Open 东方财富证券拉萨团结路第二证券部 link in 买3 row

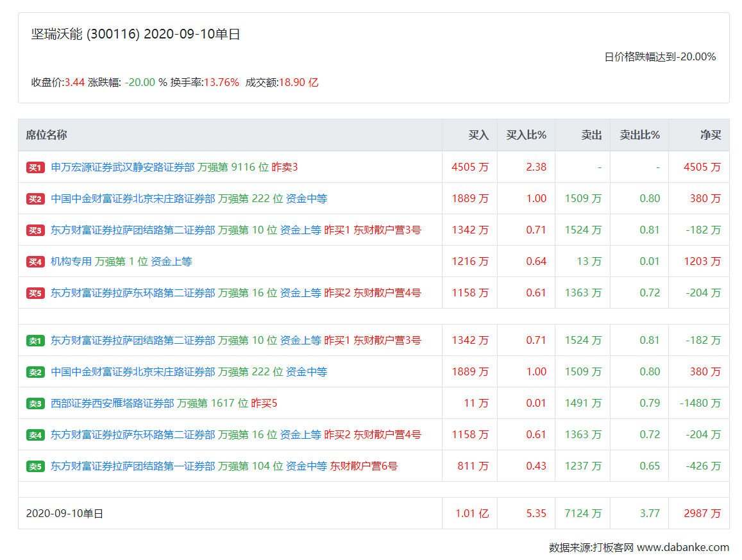[133, 230]
